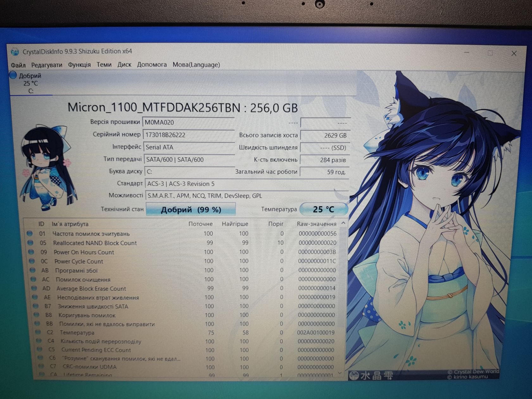Click raw value 002A00100019 in temperature row
This screenshot has height=399, width=532.
(x=316, y=333)
